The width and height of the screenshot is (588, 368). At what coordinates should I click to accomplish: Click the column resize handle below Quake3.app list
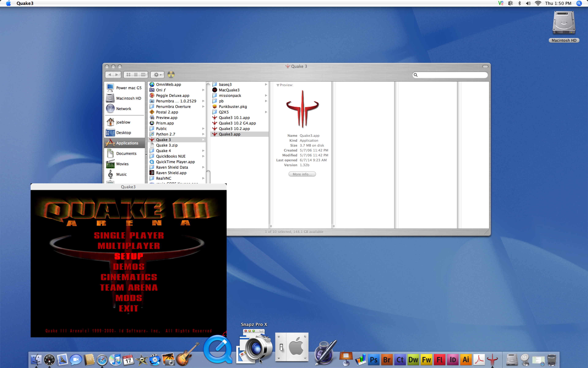(271, 226)
